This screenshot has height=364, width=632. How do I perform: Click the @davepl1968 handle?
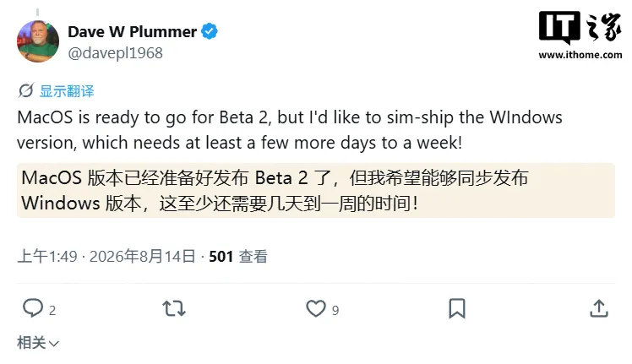click(115, 53)
